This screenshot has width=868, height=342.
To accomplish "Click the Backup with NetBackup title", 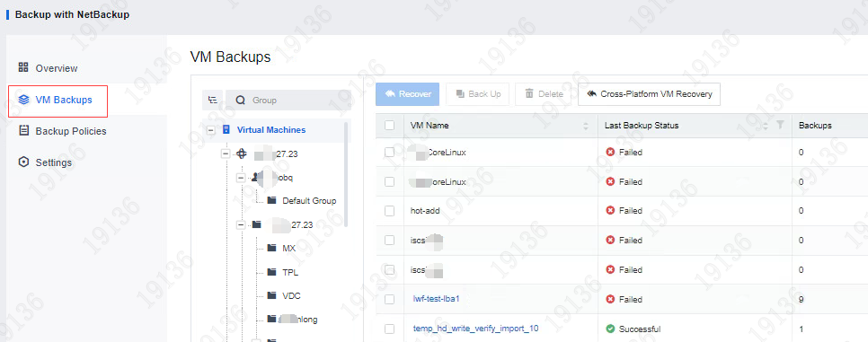I will point(72,15).
